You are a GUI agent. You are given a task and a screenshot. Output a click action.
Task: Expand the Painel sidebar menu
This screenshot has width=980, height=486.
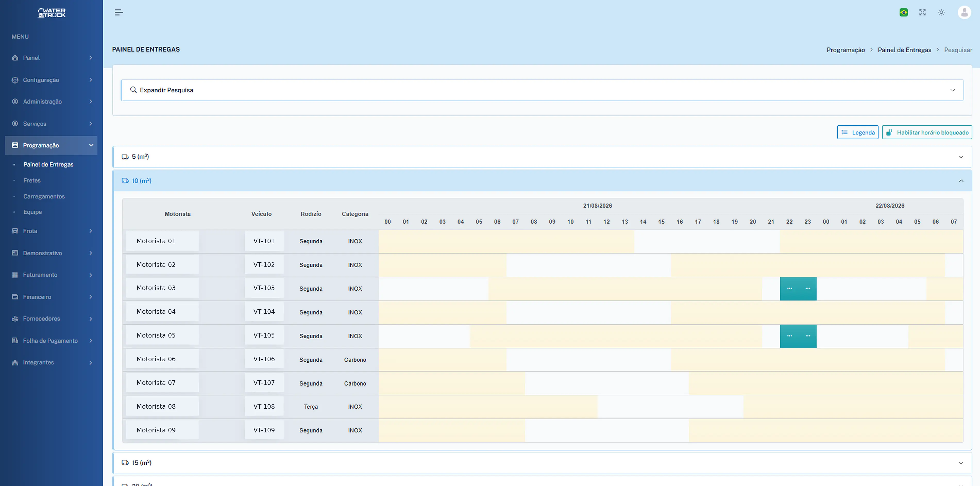[51, 58]
